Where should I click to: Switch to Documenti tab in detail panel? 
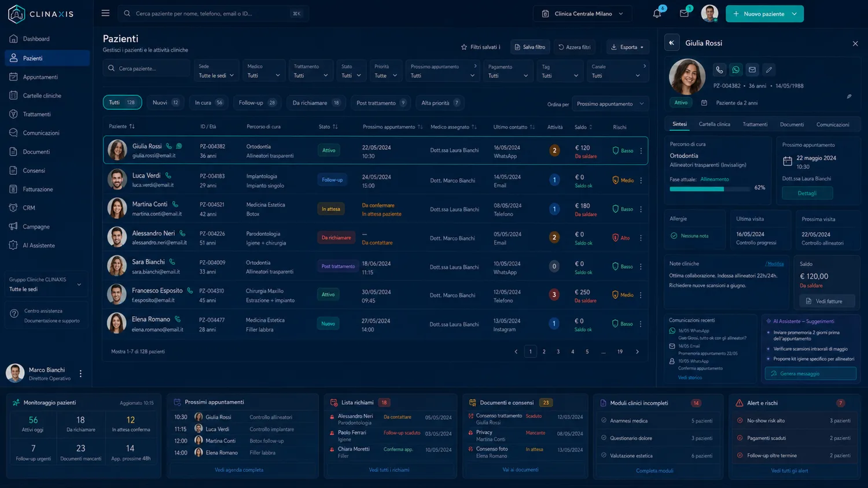pos(792,124)
